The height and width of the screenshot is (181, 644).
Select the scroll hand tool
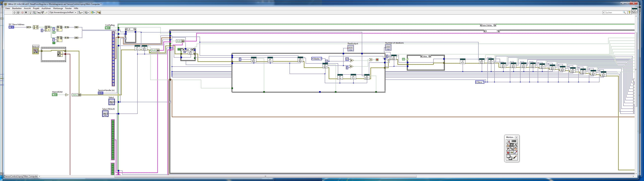coord(516,149)
